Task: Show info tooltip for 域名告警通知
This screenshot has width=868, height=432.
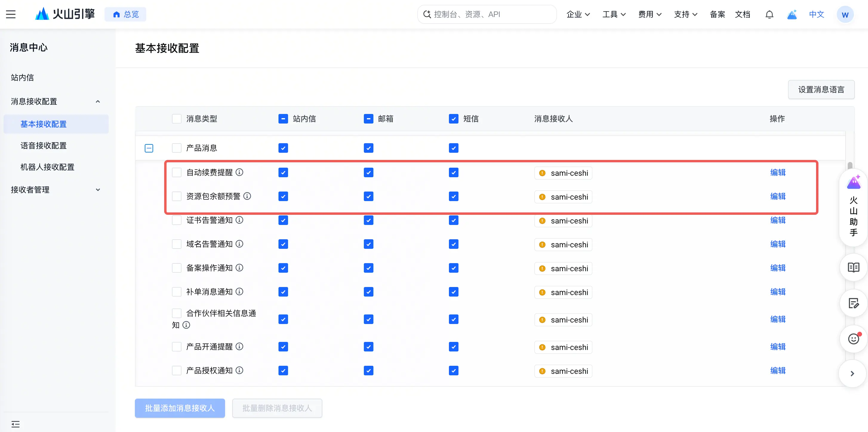Action: 240,244
